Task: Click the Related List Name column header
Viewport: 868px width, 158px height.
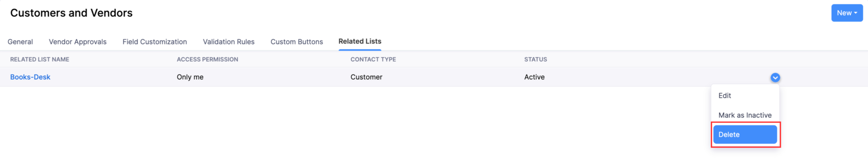Action: [x=40, y=59]
